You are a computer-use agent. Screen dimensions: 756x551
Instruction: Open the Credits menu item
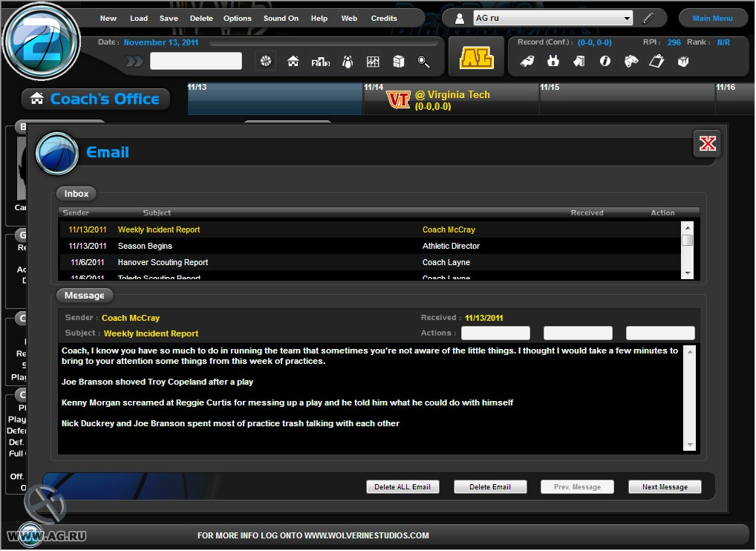[x=384, y=19]
